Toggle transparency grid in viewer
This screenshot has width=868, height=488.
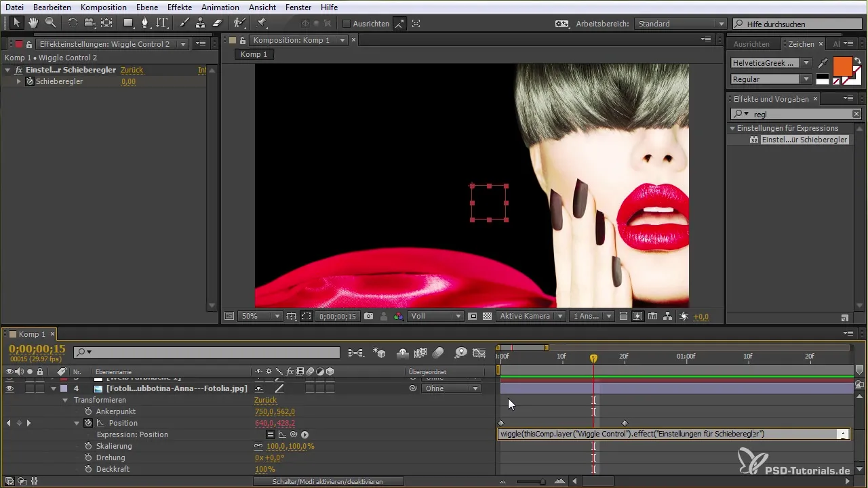click(x=486, y=316)
